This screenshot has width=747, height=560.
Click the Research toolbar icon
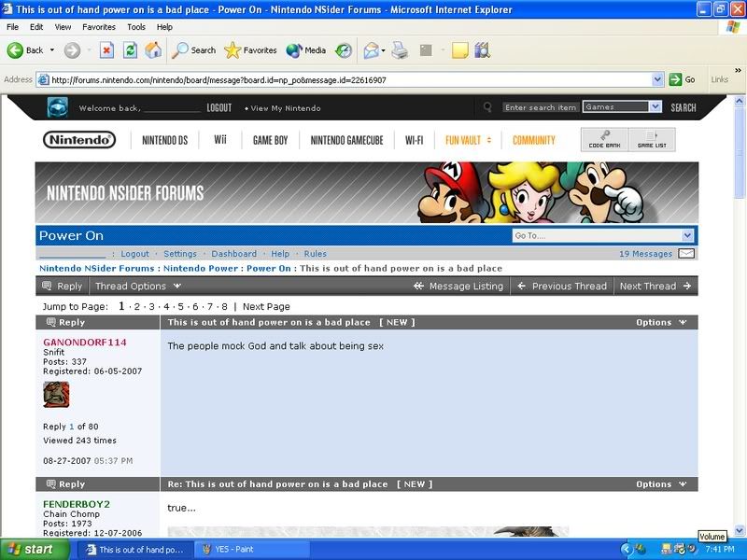[482, 50]
